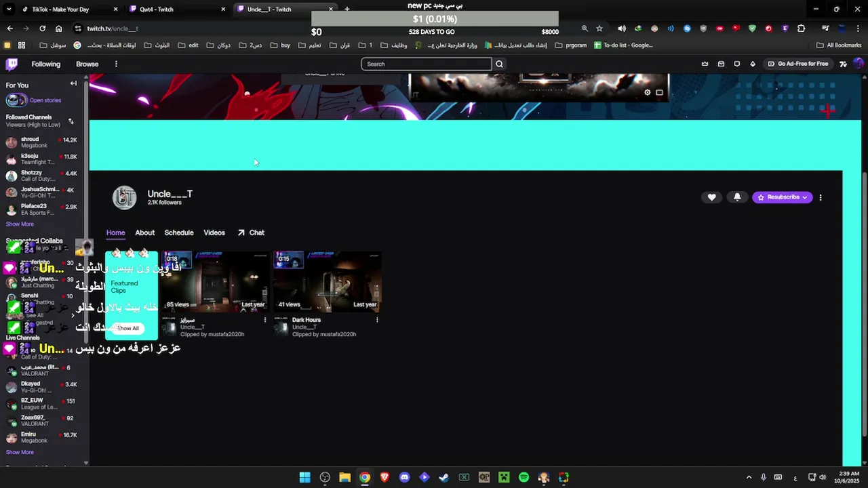
Task: Open the user profile avatar menu
Action: (859, 64)
